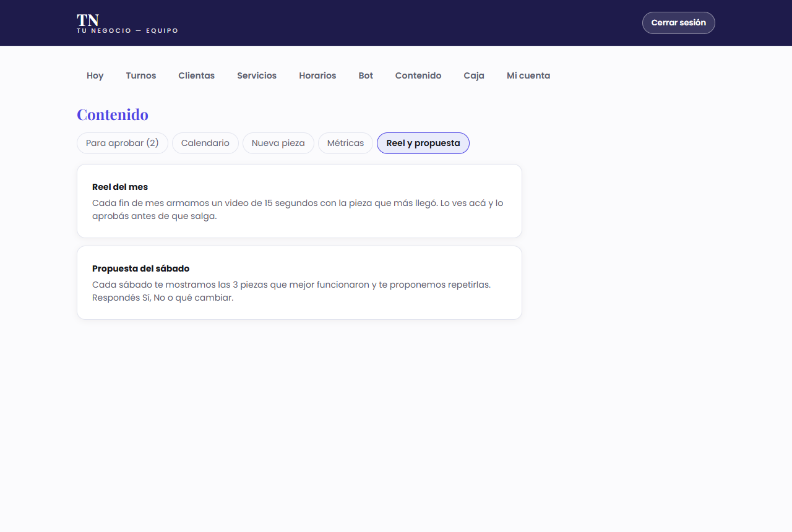The image size is (792, 532).
Task: Show the Métricas tab
Action: 345,143
